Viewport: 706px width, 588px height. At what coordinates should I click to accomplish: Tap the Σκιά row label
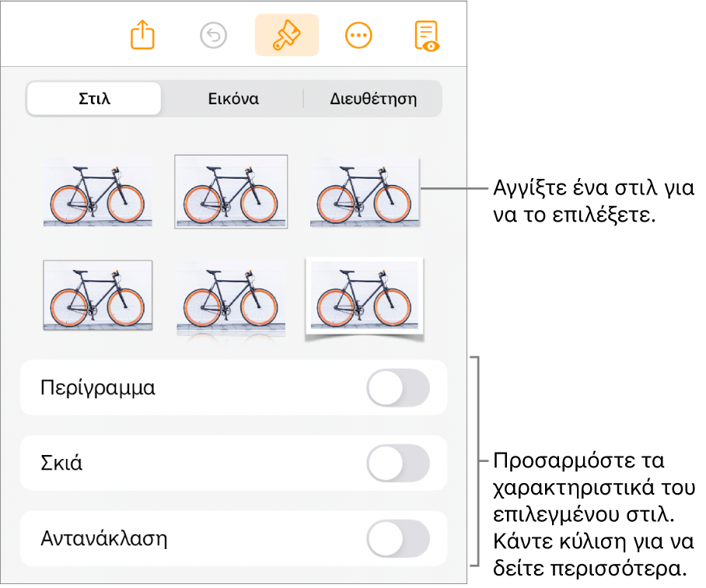61,464
